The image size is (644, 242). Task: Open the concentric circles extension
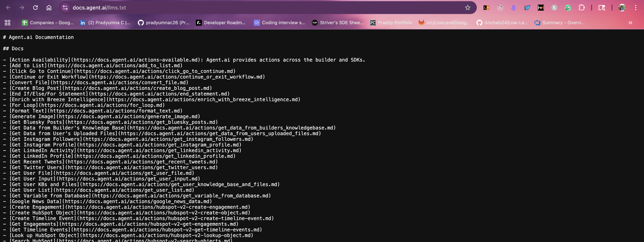pyautogui.click(x=500, y=7)
